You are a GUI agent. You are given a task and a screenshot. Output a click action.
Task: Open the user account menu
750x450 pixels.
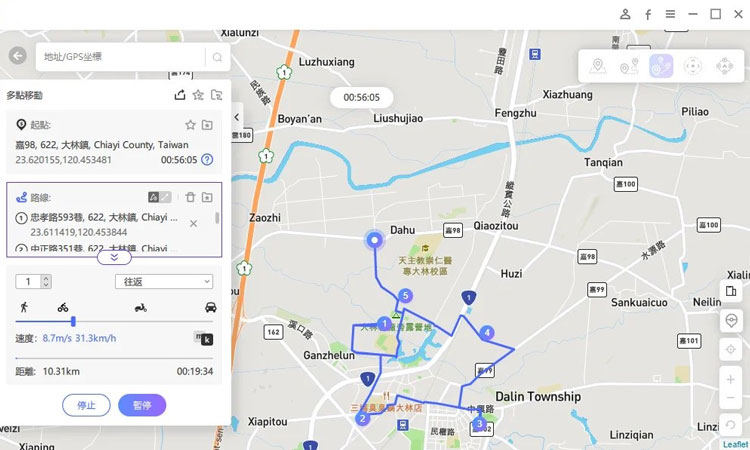tap(625, 14)
